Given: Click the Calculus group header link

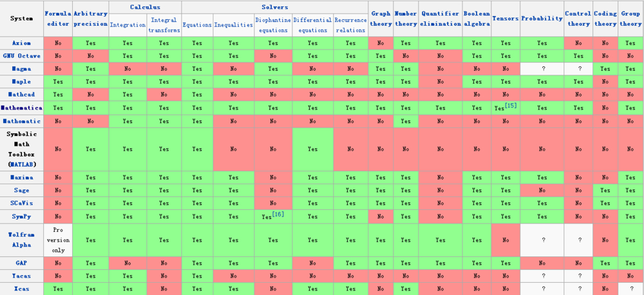Looking at the screenshot, I should [145, 7].
